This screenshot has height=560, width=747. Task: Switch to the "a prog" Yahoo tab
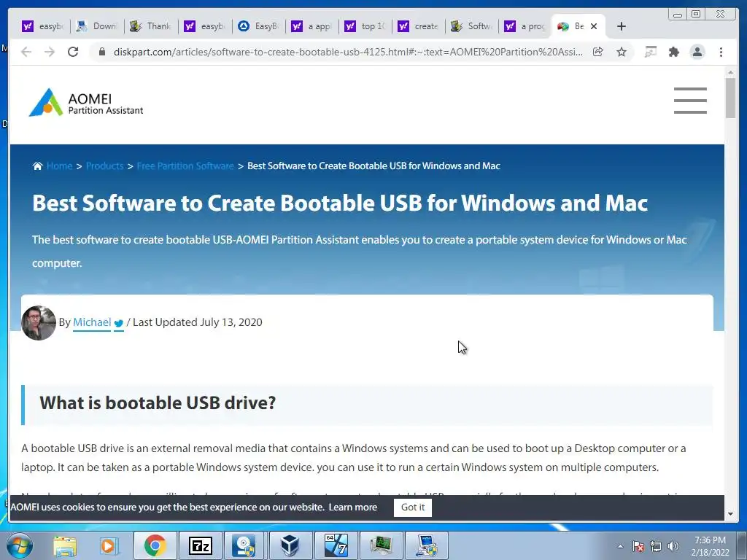pos(525,26)
